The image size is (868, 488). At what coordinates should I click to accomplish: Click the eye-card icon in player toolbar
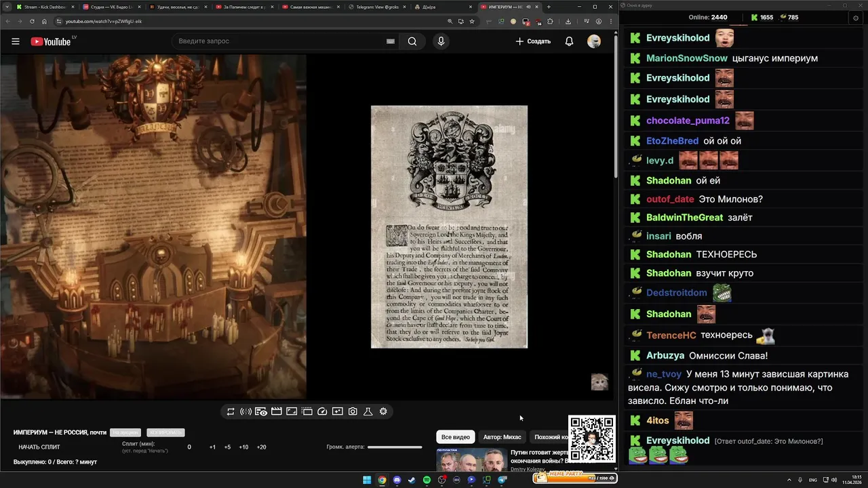pos(261,411)
